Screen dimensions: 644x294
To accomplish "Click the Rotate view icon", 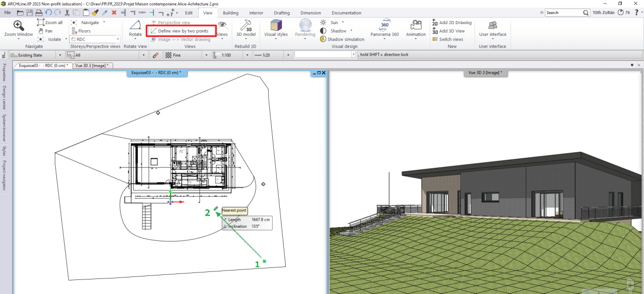I will 135,25.
